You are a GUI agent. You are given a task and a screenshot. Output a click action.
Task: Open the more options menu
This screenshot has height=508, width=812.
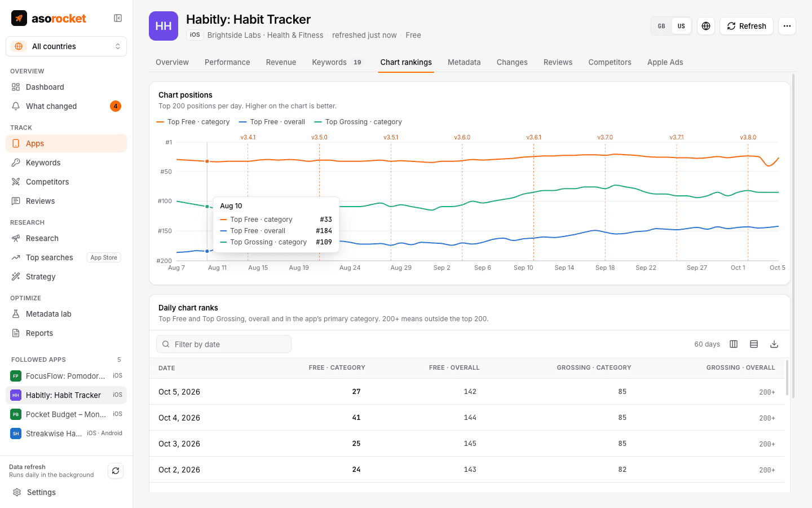[x=787, y=26]
